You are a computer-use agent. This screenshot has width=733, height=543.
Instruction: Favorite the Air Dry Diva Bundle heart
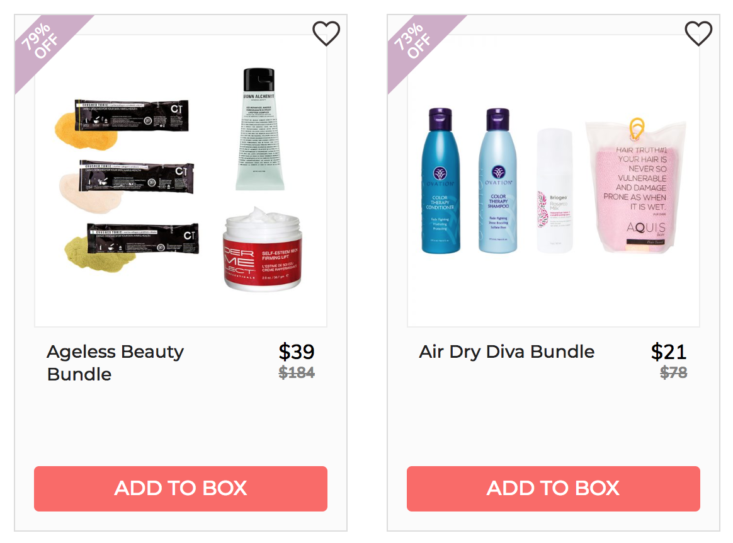(x=698, y=34)
